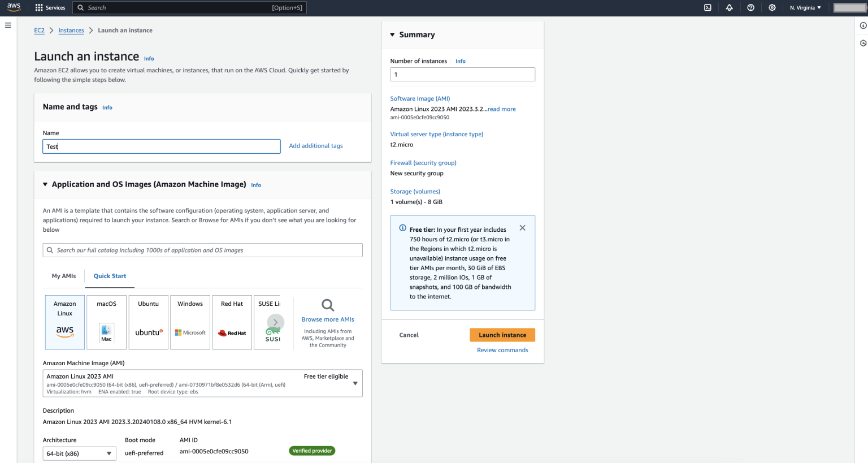Select the Windows AMI tile
Screen dimensions: 868x463
[190, 322]
